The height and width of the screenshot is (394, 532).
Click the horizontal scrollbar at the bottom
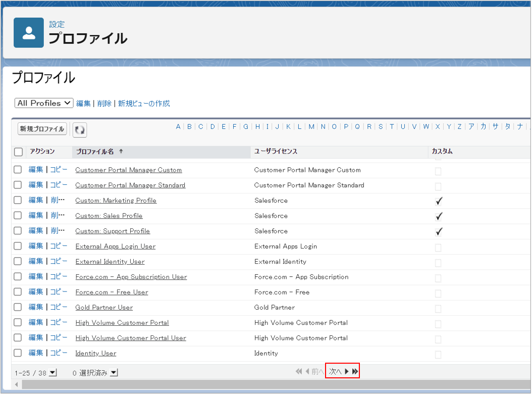click(273, 385)
